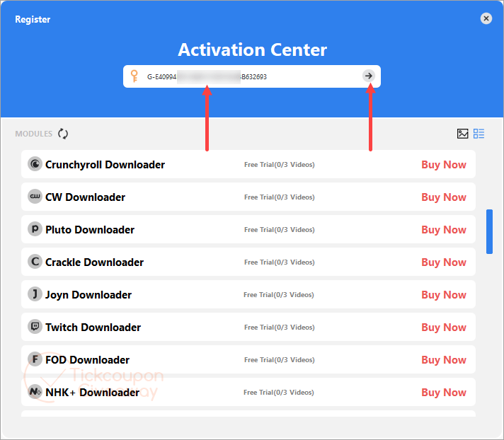Click Free Trial status for Crackle
504x440 pixels.
(x=280, y=262)
